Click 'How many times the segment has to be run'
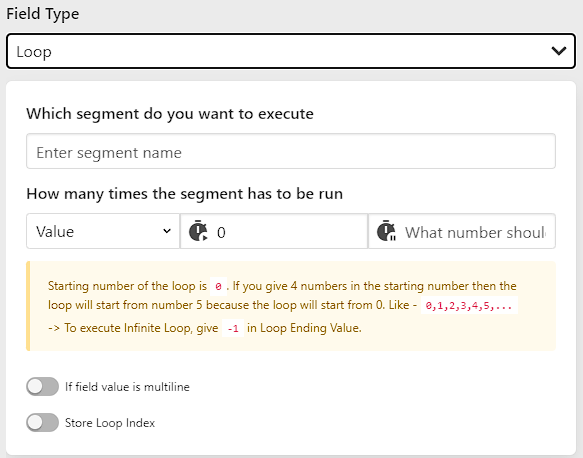 pyautogui.click(x=184, y=194)
